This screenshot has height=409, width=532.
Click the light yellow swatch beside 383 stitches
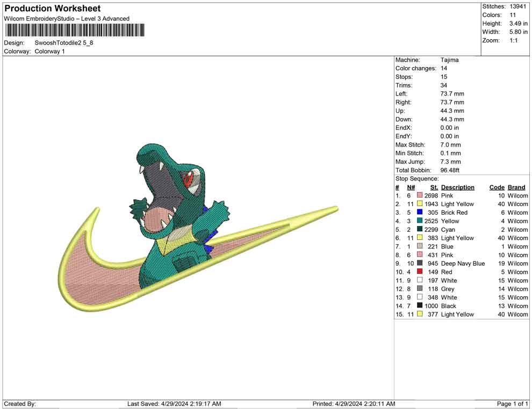click(420, 238)
